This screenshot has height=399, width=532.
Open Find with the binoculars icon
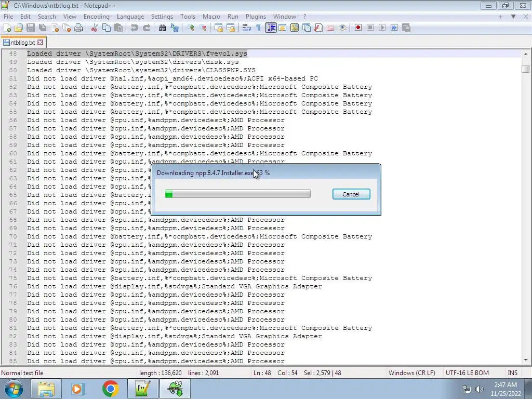162,28
